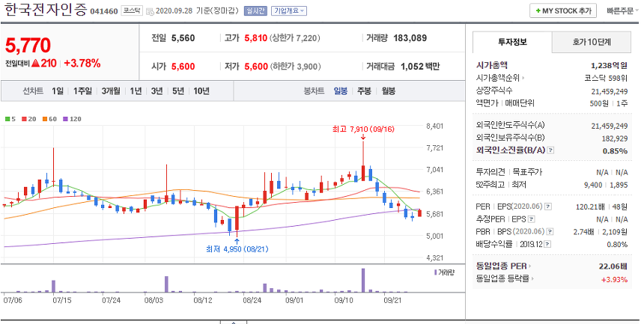Click help icon next to 외국인소진율(B/A)
Image resolution: width=644 pixels, height=324 pixels.
550,150
